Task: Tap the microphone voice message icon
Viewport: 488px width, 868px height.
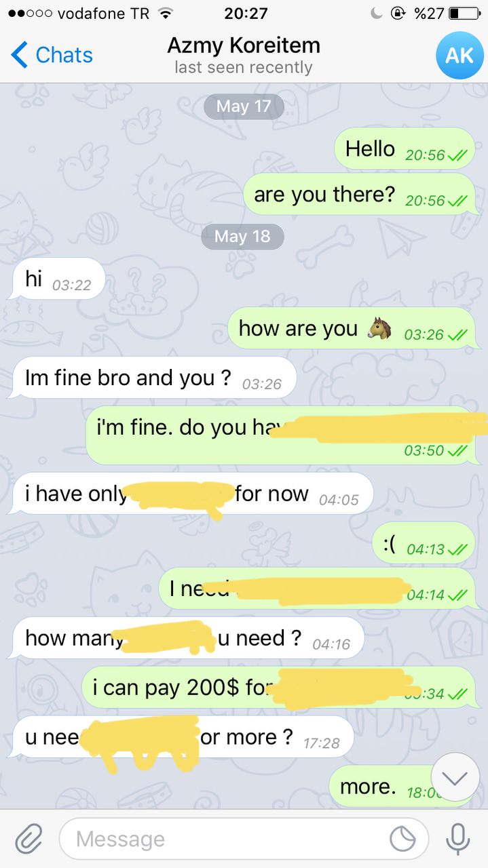Action: [x=457, y=840]
